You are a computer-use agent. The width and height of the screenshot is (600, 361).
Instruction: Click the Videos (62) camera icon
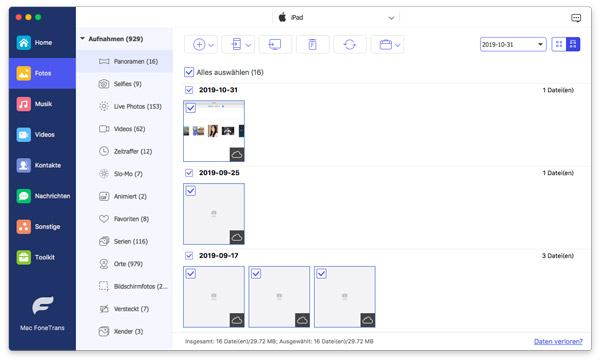click(104, 129)
